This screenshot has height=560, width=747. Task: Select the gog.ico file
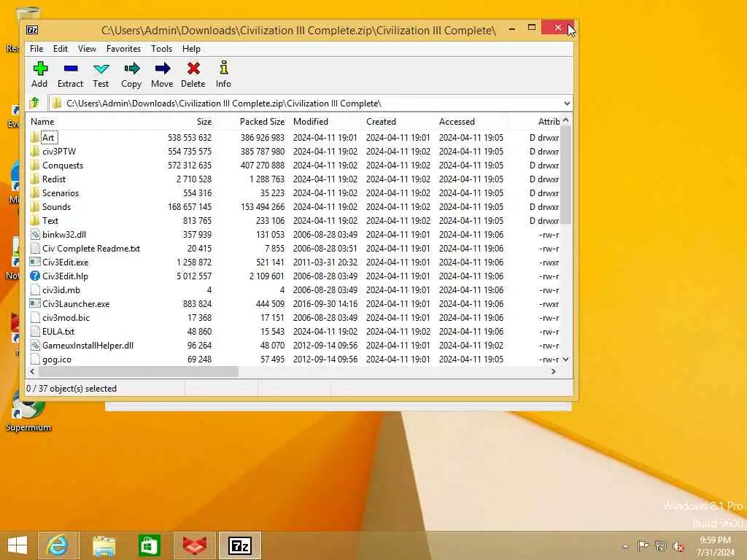(x=57, y=359)
